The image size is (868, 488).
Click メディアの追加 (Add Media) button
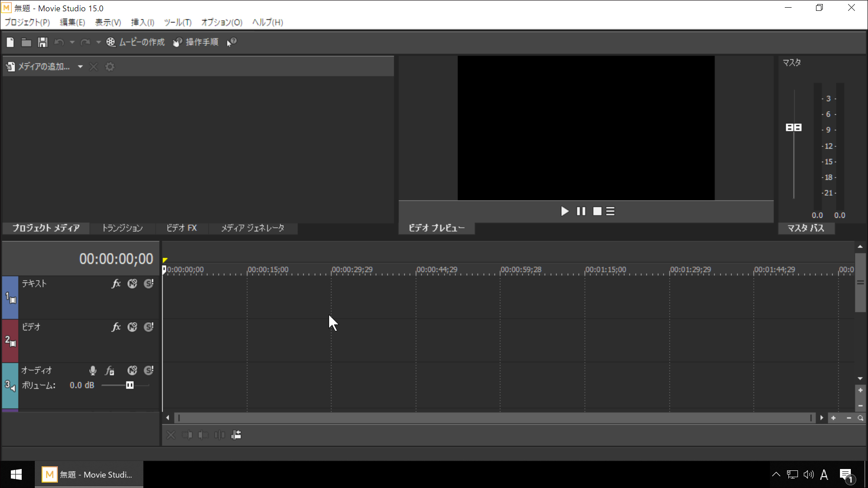[38, 66]
